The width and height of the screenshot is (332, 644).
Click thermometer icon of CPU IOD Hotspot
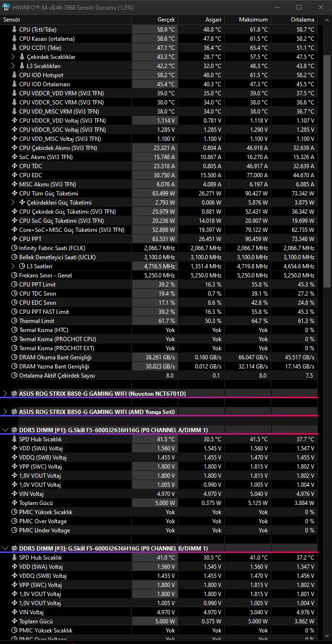coord(14,75)
